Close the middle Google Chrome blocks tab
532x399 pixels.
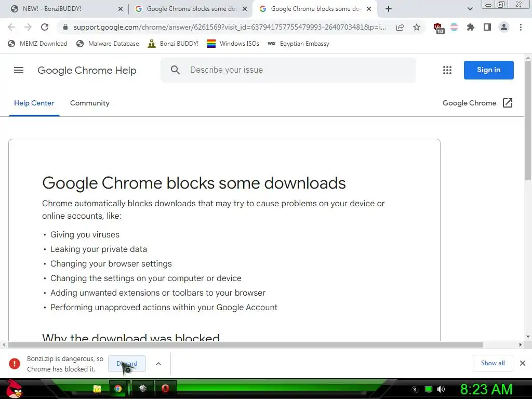pyautogui.click(x=245, y=9)
